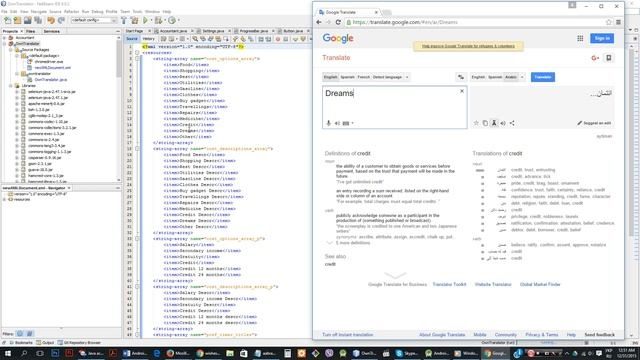The height and width of the screenshot is (360, 640).
Task: Go back in Chrome
Action: pyautogui.click(x=319, y=22)
